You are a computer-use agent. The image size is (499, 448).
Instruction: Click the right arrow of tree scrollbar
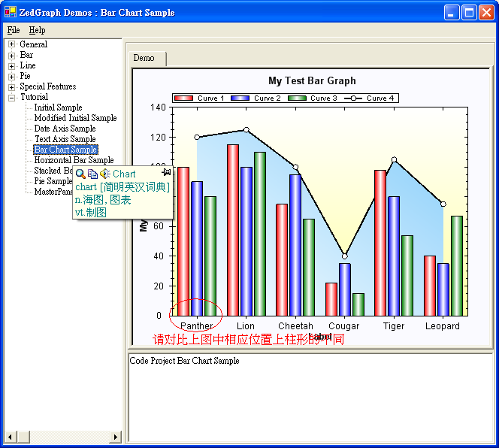click(116, 437)
